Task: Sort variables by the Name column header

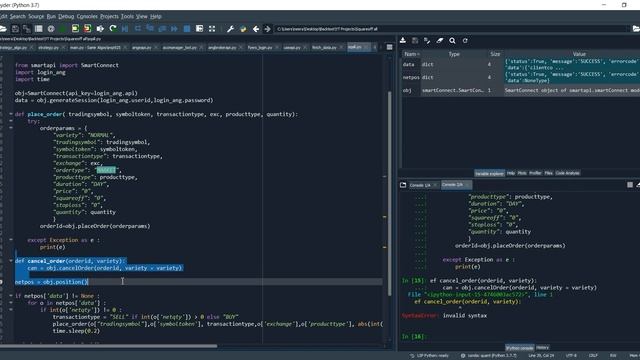Action: [x=411, y=54]
